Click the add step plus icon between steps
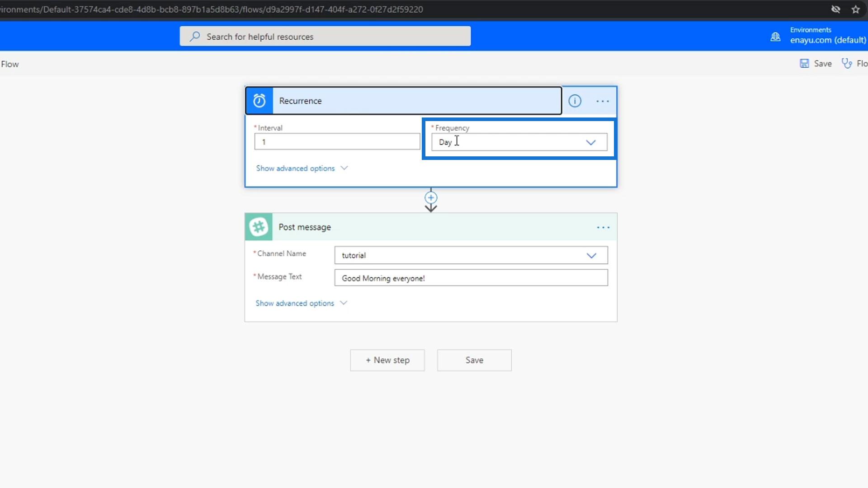868x488 pixels. (x=431, y=197)
